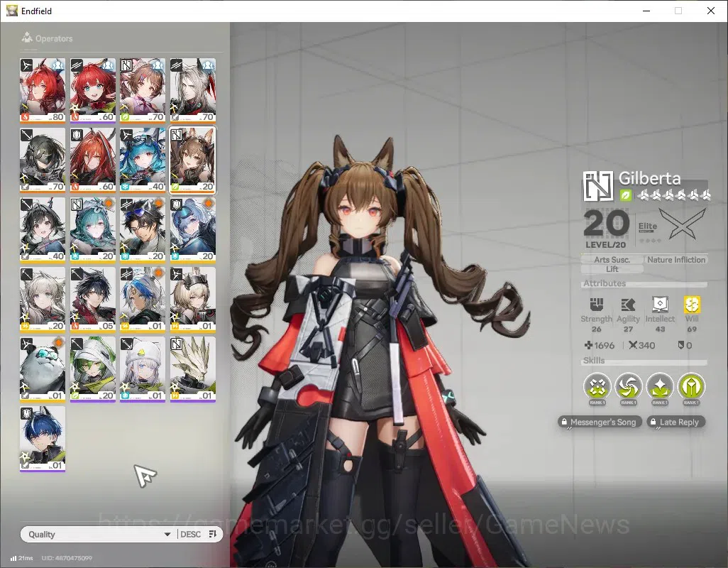Click the sort direction arrows icon

213,534
